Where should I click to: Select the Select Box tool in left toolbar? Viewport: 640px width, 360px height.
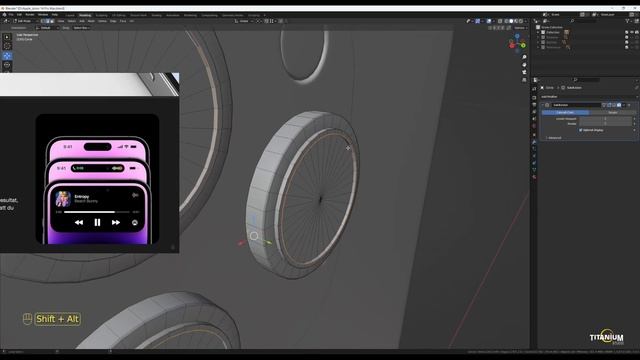[x=7, y=37]
